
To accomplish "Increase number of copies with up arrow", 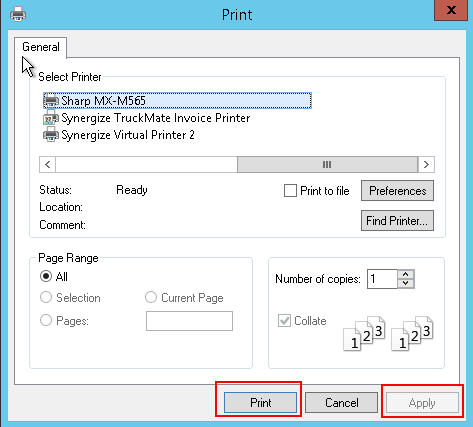I will click(406, 274).
